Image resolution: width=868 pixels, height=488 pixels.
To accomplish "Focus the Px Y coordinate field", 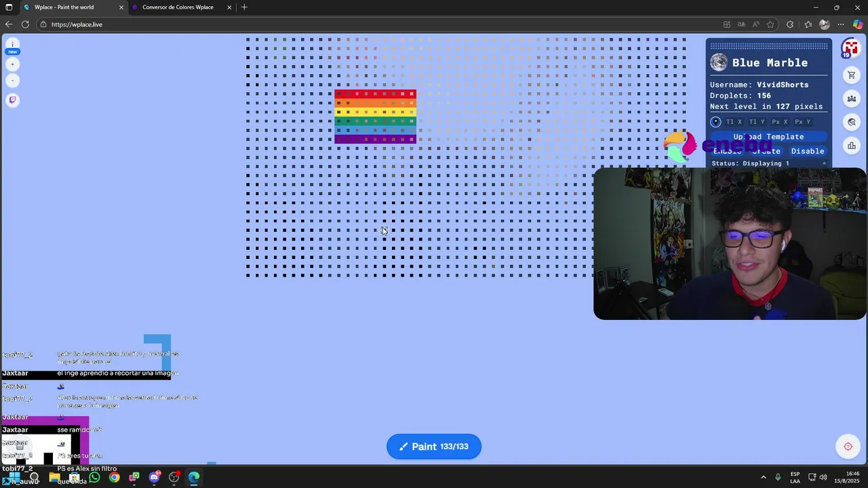I will pos(803,122).
